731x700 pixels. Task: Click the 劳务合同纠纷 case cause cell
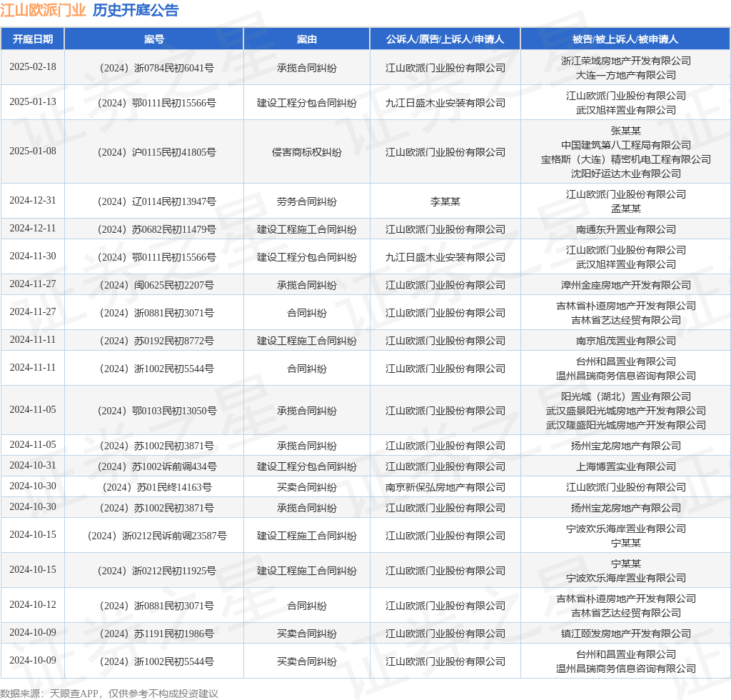(307, 201)
